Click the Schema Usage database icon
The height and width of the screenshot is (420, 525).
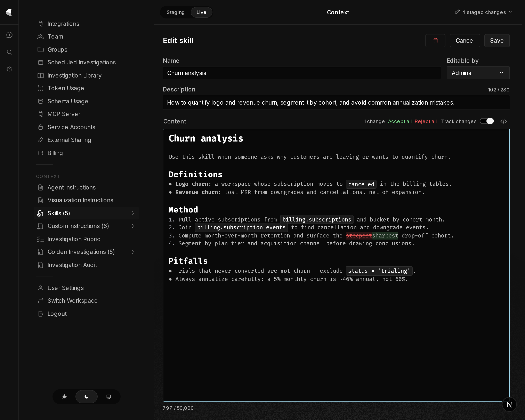(41, 101)
